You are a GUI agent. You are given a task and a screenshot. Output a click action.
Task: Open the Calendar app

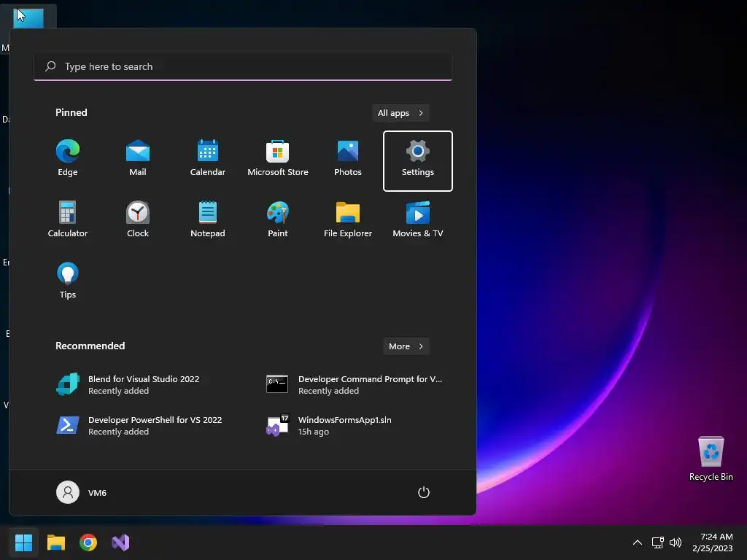[208, 160]
